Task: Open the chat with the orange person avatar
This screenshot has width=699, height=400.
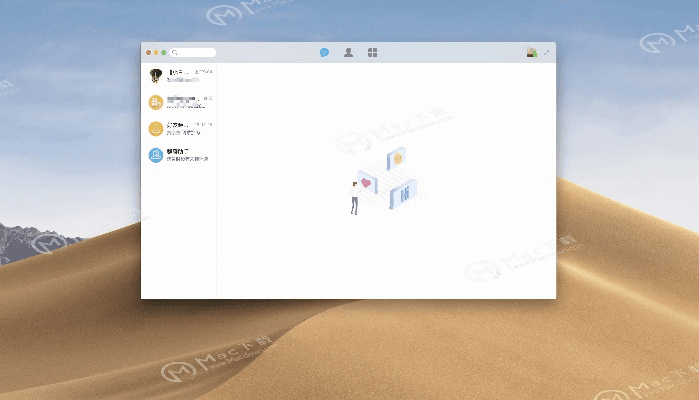Action: (x=179, y=128)
